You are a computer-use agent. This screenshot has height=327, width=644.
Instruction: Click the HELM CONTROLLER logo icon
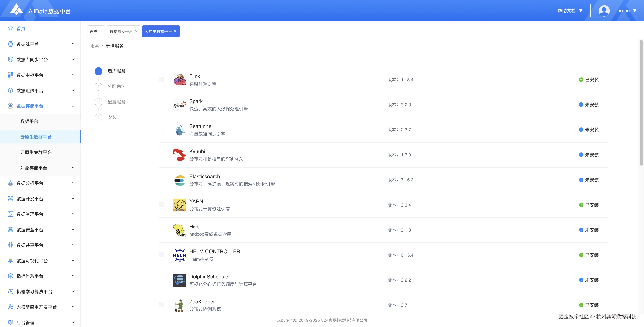(x=180, y=255)
